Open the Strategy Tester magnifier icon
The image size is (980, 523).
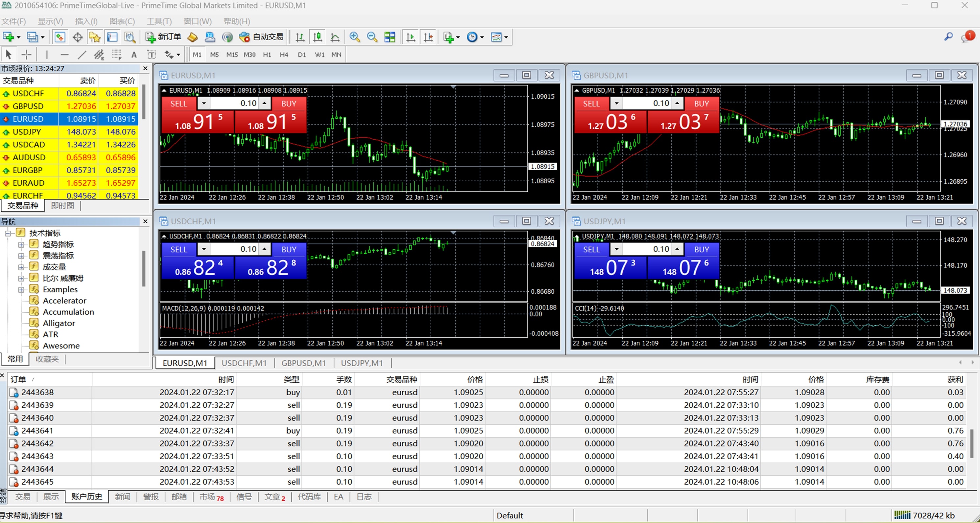pos(130,37)
